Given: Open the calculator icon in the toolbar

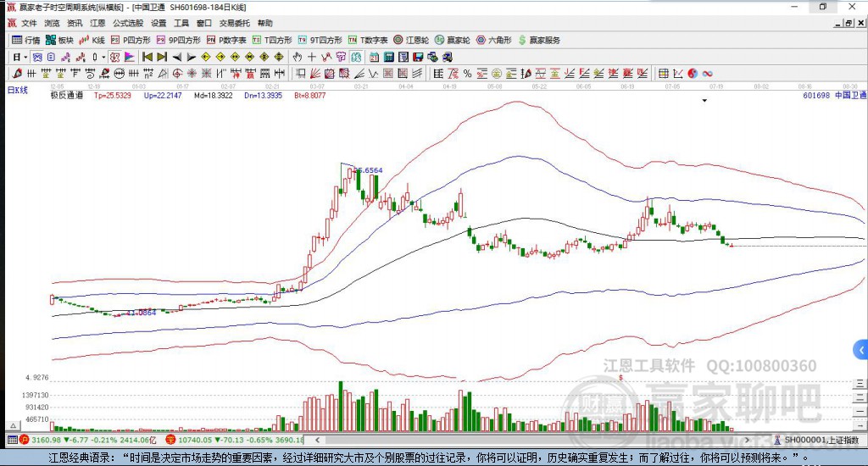Looking at the screenshot, I should (388, 57).
